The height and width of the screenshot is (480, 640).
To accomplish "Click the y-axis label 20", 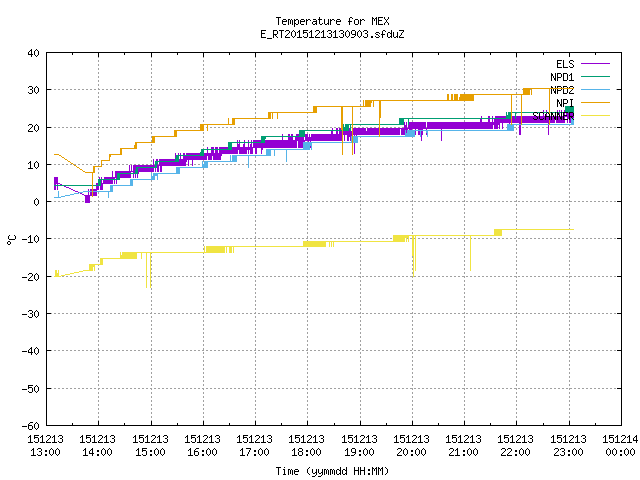I will 33,128.
